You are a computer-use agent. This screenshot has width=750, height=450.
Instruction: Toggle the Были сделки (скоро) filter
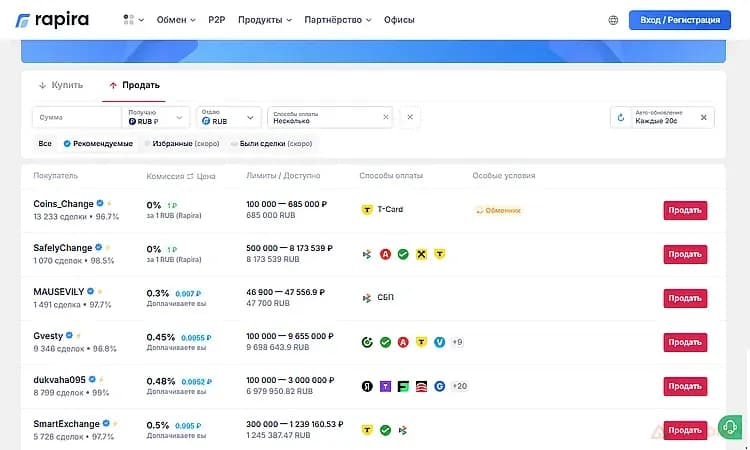tap(271, 143)
